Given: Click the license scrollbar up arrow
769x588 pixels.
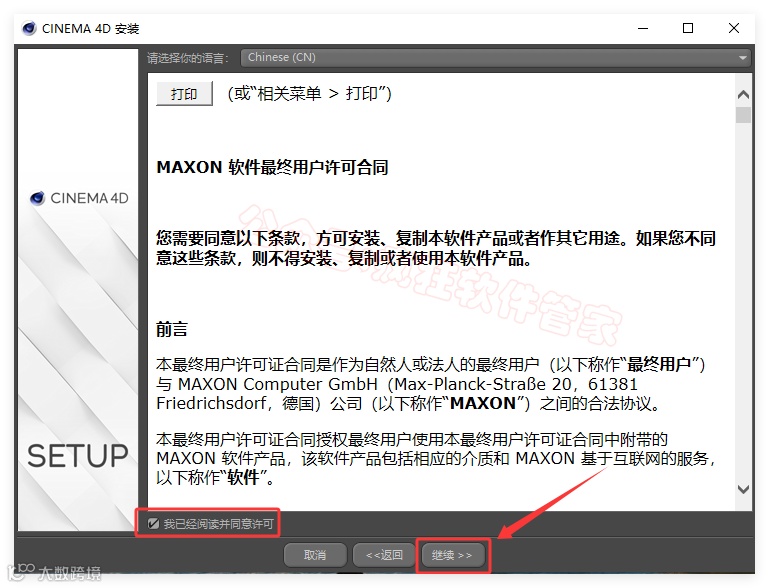Looking at the screenshot, I should (743, 94).
